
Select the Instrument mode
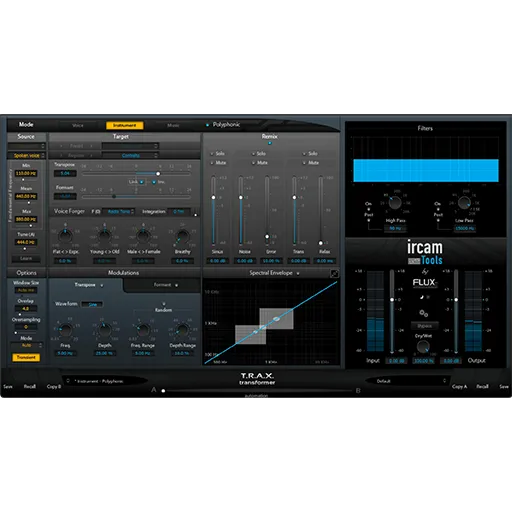click(125, 125)
